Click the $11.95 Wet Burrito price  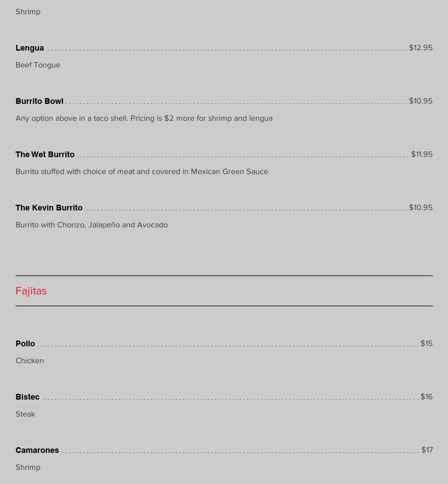[421, 154]
